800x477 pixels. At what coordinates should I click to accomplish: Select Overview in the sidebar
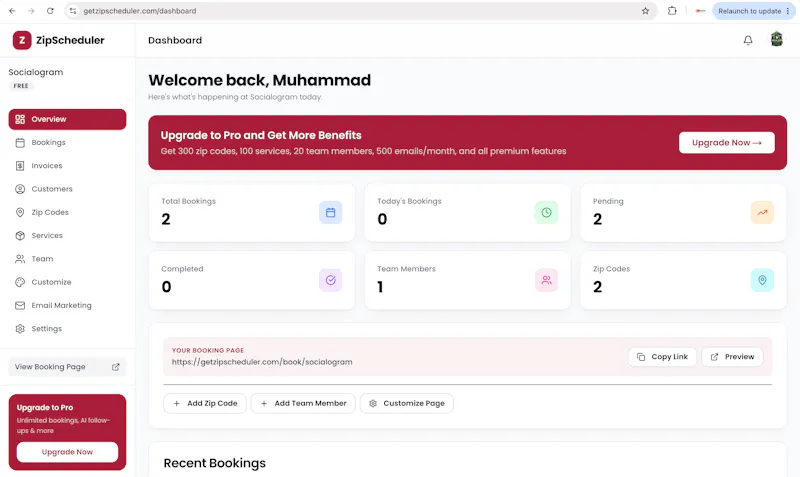67,119
